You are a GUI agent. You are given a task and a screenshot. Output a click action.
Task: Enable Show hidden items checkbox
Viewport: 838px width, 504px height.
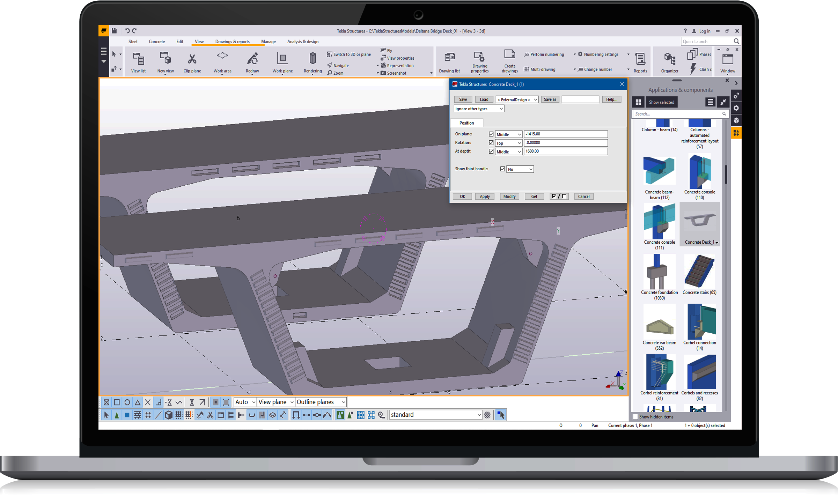(635, 417)
